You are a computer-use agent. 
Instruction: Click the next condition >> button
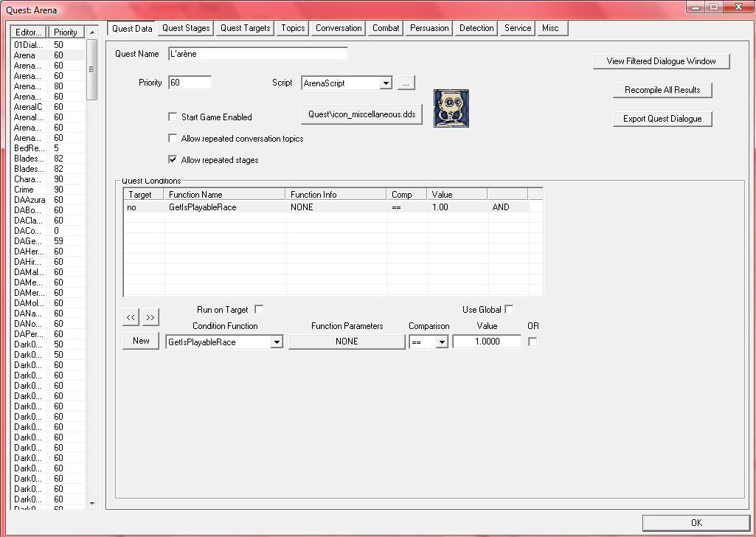pos(150,317)
